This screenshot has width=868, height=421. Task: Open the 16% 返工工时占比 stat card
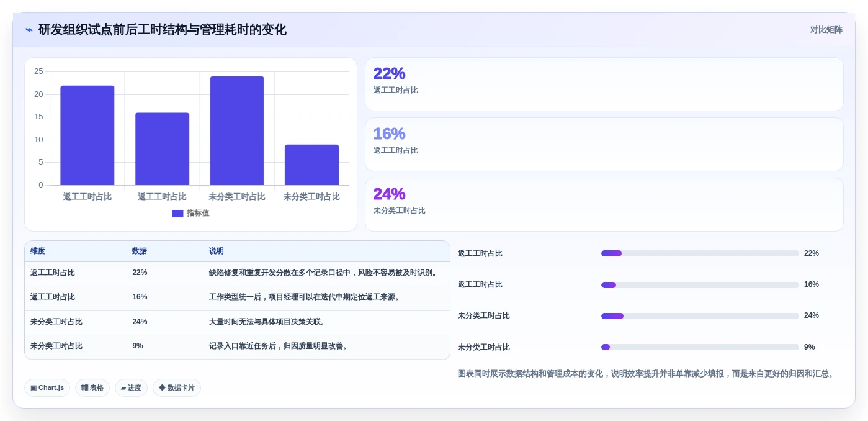(604, 145)
